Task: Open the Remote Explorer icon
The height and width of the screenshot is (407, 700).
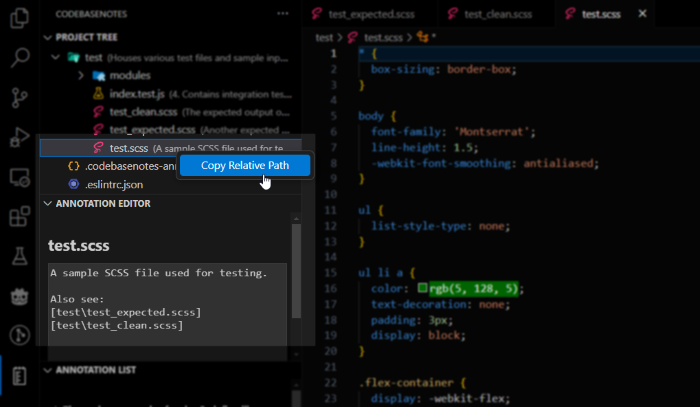Action: click(20, 178)
